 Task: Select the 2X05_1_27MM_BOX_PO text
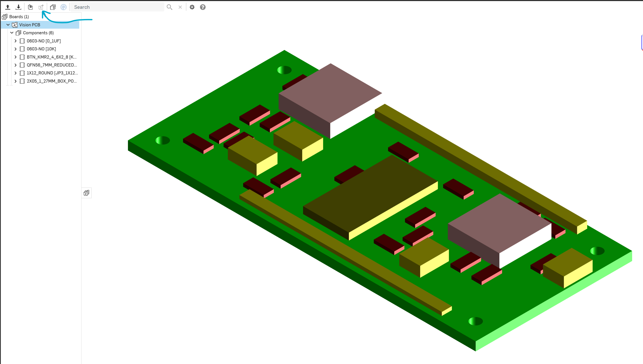coord(52,81)
